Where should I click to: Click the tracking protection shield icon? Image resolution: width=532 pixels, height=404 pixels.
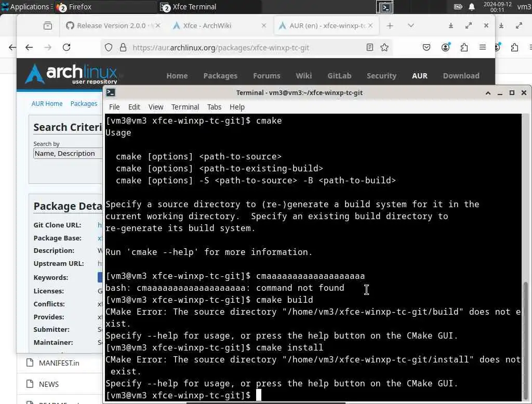pyautogui.click(x=109, y=47)
